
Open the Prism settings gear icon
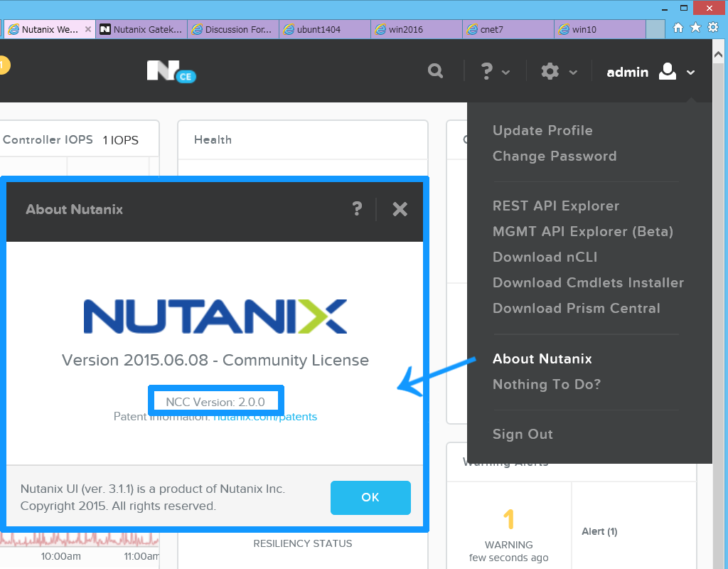[550, 71]
